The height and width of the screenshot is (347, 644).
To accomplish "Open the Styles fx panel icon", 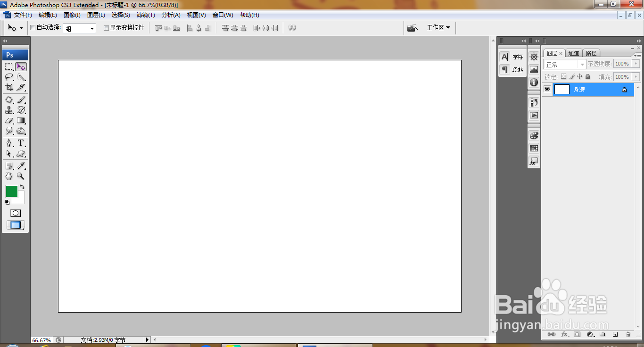I will (x=534, y=161).
